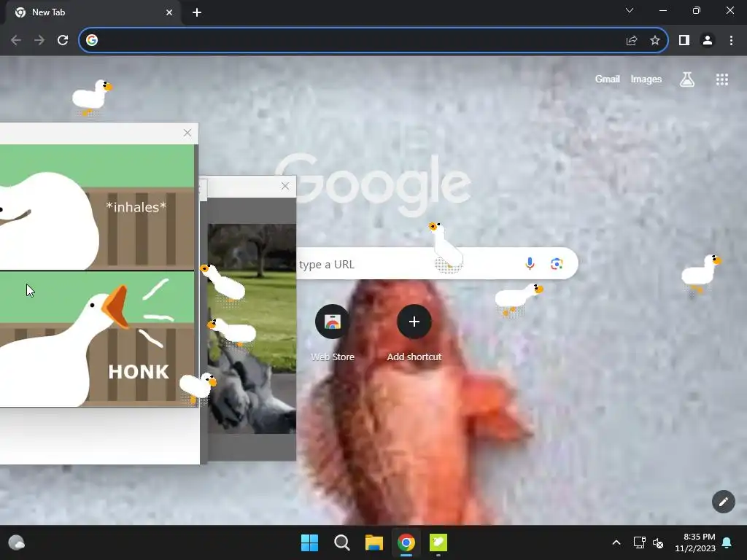Reload the current page
747x560 pixels.
[x=63, y=41]
